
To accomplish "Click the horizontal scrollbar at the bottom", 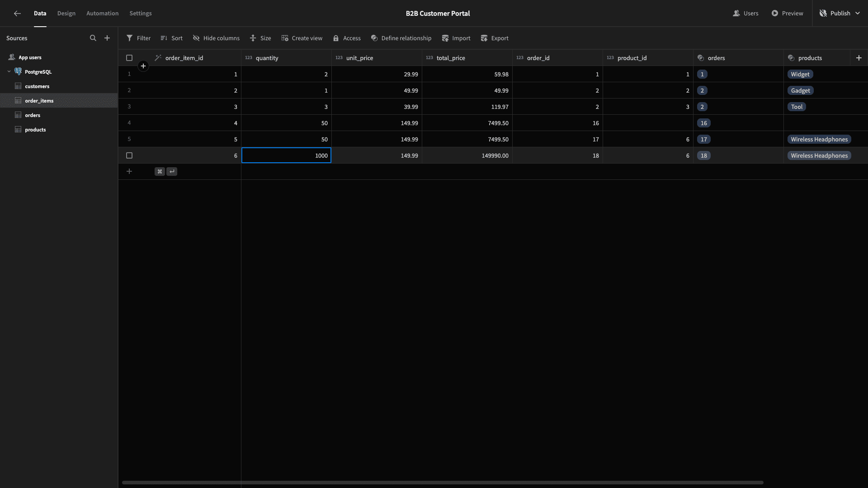I will pyautogui.click(x=443, y=483).
